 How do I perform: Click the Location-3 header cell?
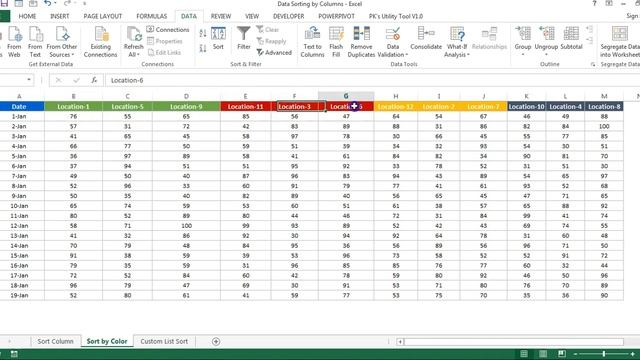[294, 107]
